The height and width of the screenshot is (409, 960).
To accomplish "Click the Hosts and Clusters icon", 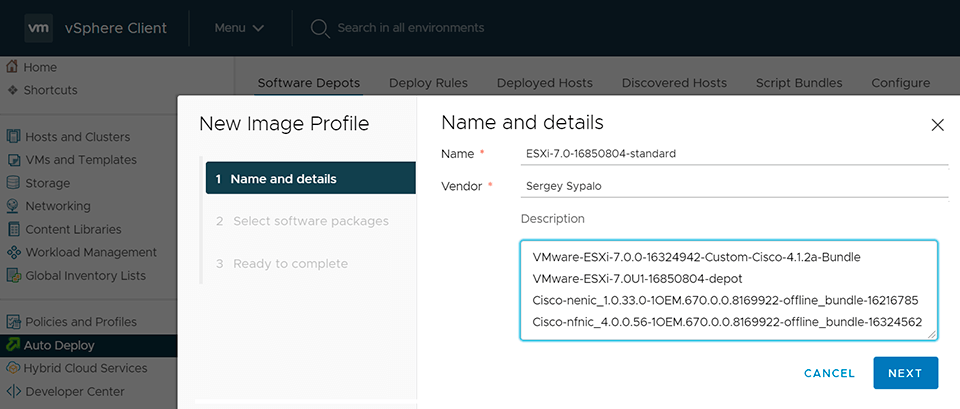I will (x=13, y=137).
